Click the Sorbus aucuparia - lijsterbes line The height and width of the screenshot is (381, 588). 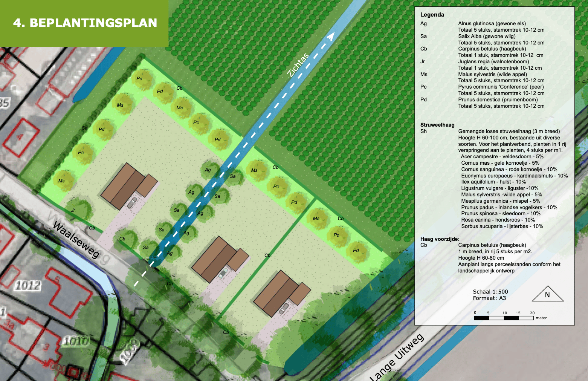pyautogui.click(x=502, y=226)
